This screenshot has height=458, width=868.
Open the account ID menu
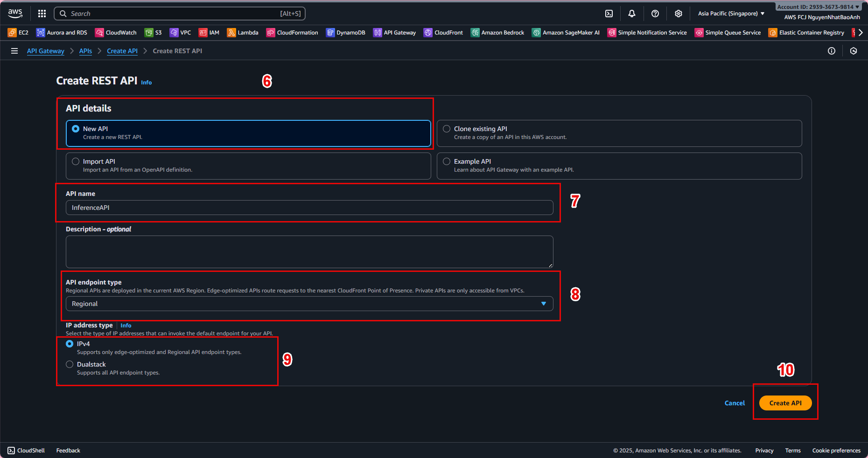coord(819,7)
